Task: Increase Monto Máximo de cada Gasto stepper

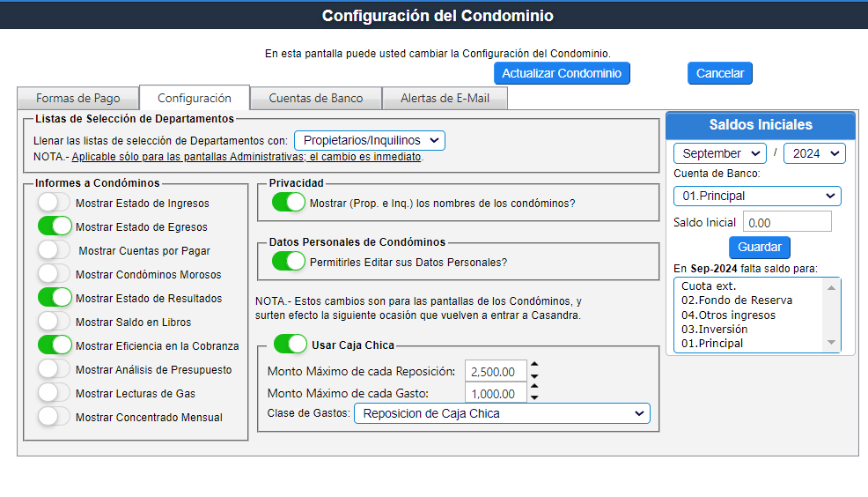Action: (x=533, y=388)
